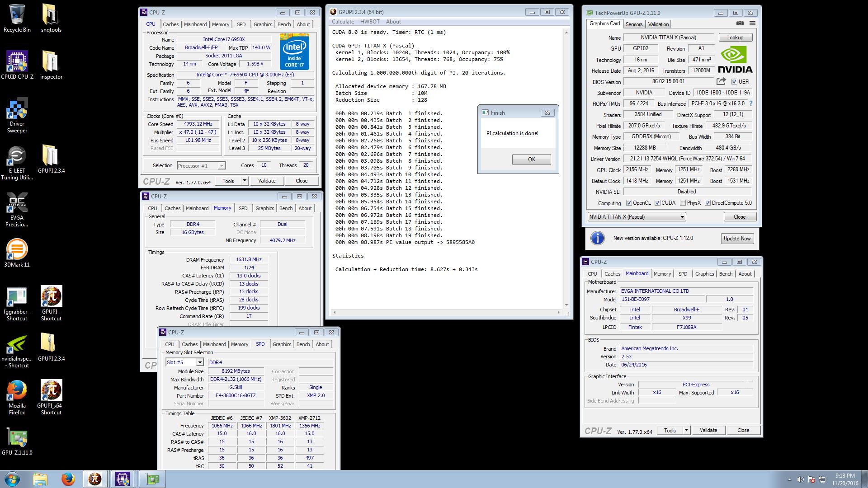Open HWBOT menu in GPUPI
Screen dimensions: 868x488
370,22
